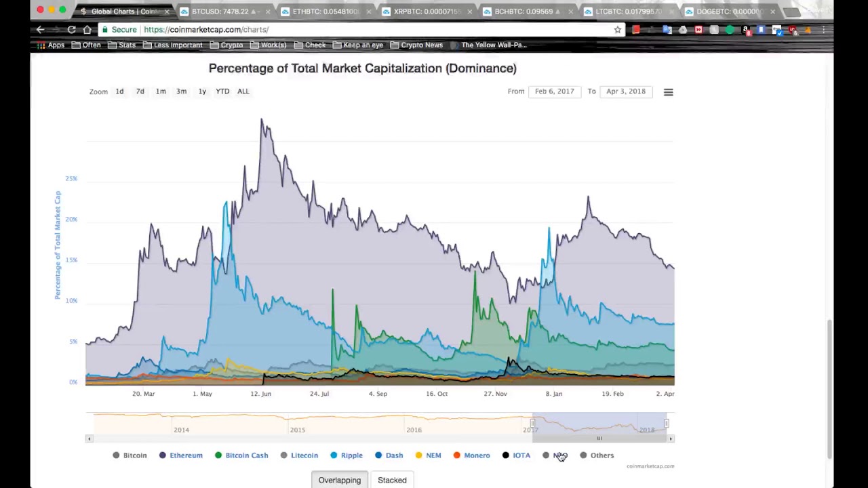This screenshot has width=868, height=488.
Task: Set chart zoom to 1y
Action: 202,91
